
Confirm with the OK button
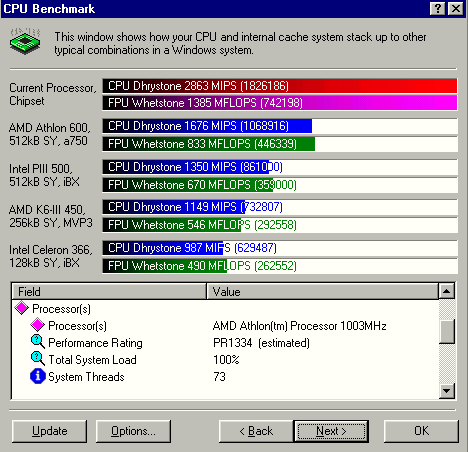pyautogui.click(x=421, y=431)
